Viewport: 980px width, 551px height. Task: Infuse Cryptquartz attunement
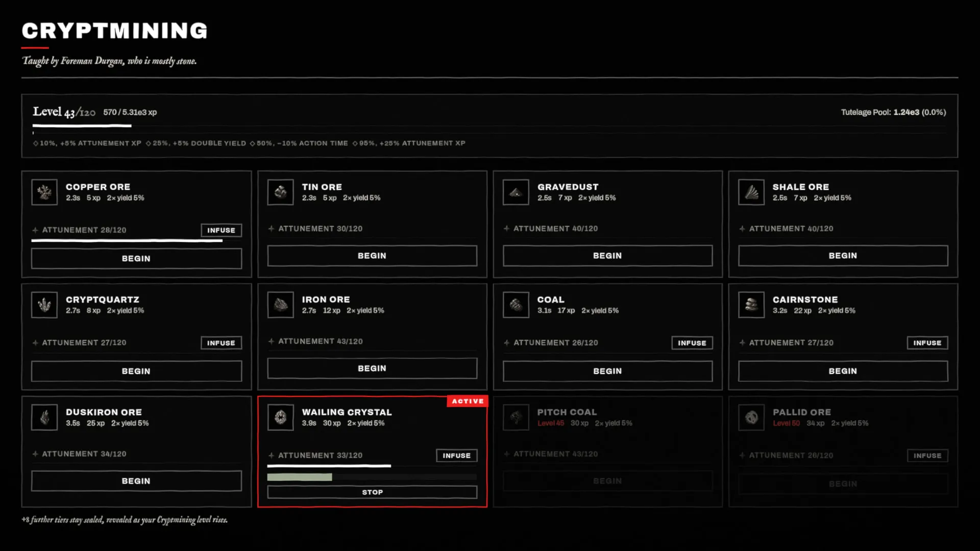(221, 343)
